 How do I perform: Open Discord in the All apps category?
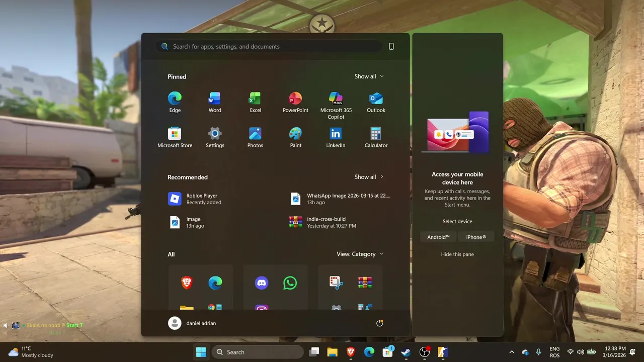point(262,283)
